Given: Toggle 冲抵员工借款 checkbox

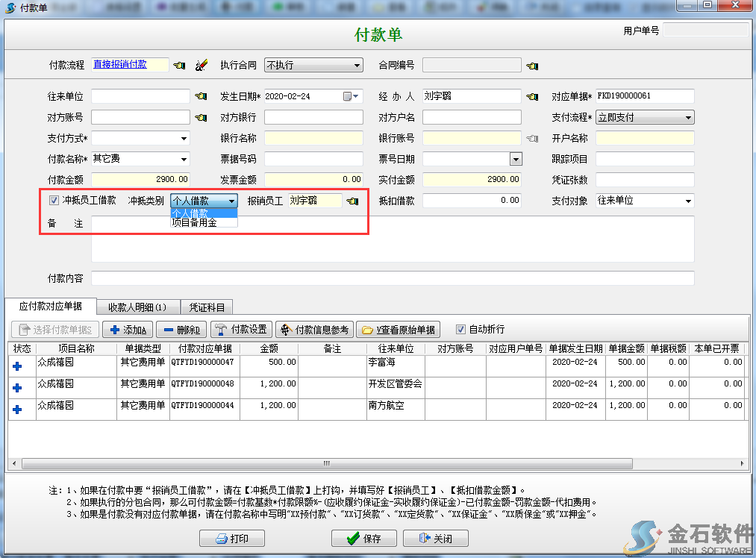Looking at the screenshot, I should [x=54, y=201].
